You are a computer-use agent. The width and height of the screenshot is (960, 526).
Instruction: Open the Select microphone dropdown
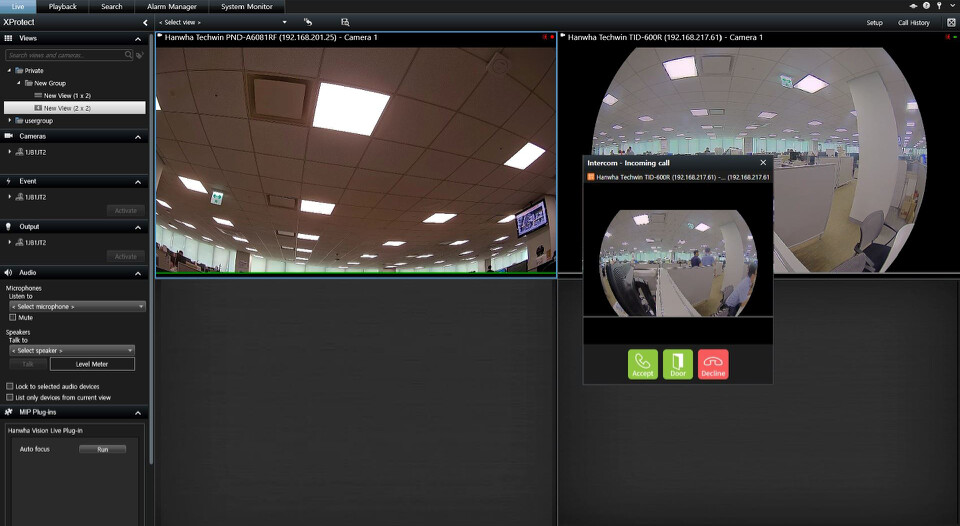(x=78, y=306)
